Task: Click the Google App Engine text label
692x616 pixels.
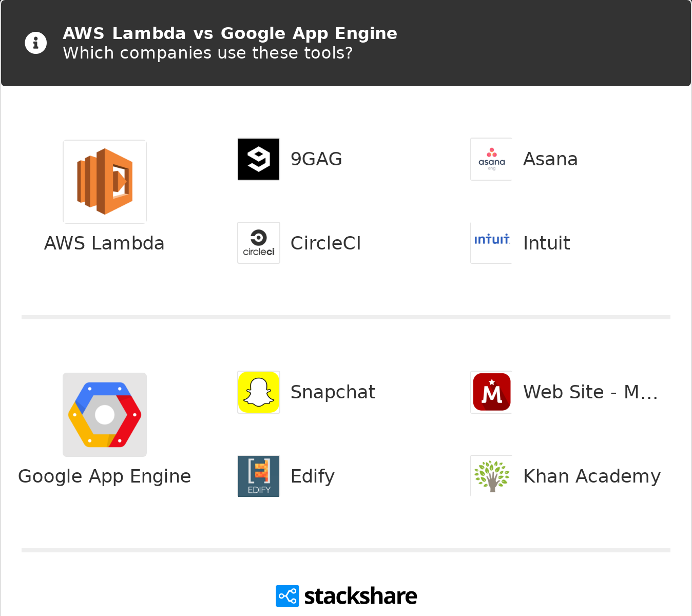Action: point(105,476)
